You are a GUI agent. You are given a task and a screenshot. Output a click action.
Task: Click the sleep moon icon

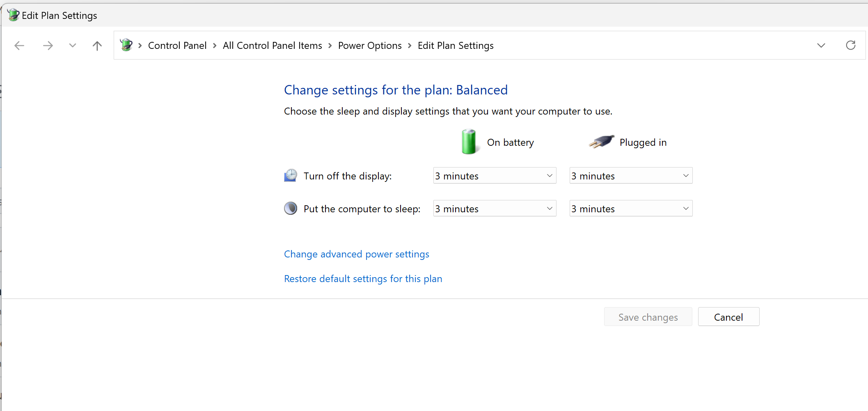[290, 208]
